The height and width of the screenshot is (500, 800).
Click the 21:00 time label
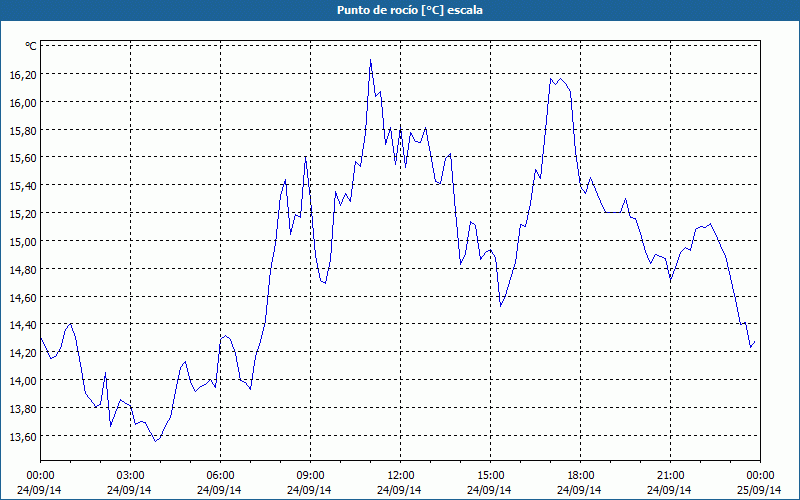(x=670, y=476)
